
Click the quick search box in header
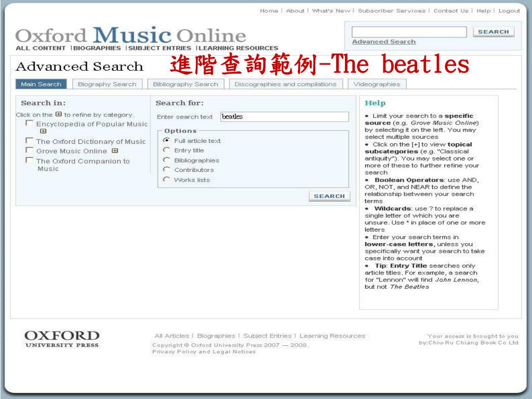(409, 32)
